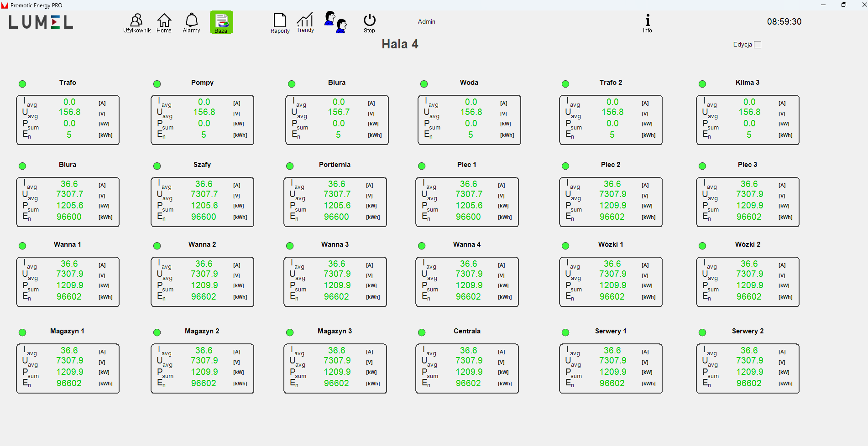Click the Piec 1 title label
This screenshot has height=446, width=868.
[466, 165]
